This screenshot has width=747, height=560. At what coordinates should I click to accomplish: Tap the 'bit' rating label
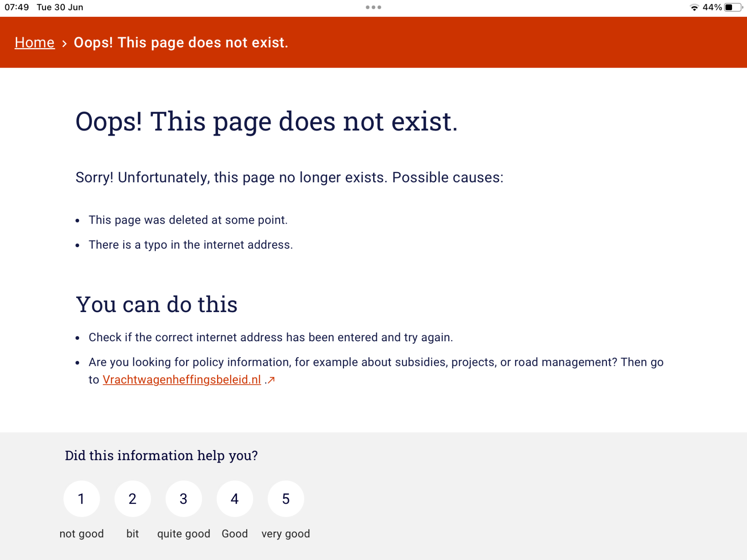[x=133, y=534]
